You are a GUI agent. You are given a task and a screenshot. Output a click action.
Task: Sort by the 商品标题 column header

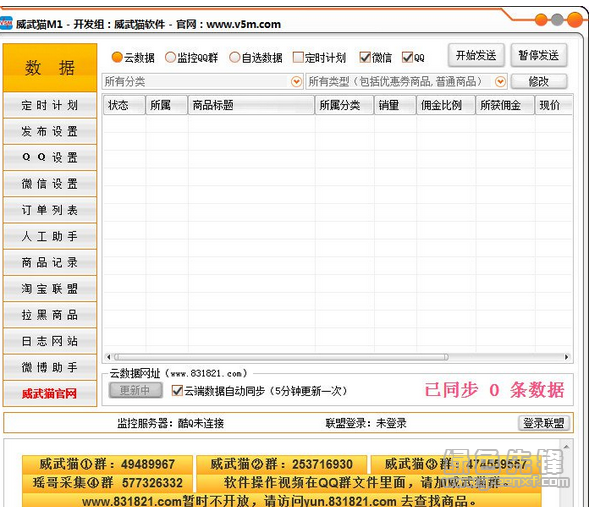[x=251, y=105]
